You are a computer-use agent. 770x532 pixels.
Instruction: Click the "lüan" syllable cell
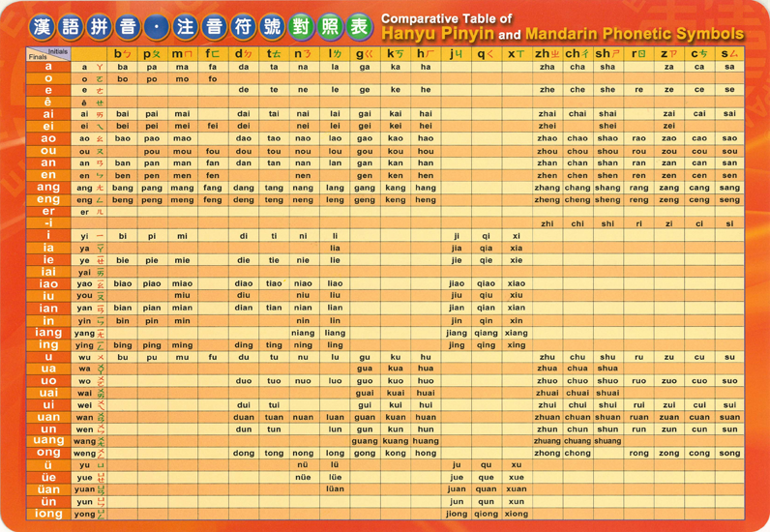coord(335,489)
